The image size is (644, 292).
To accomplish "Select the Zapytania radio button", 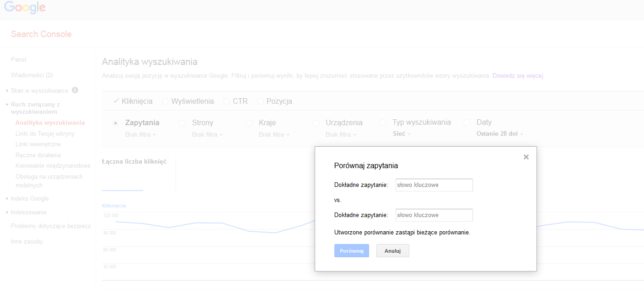I will click(116, 123).
